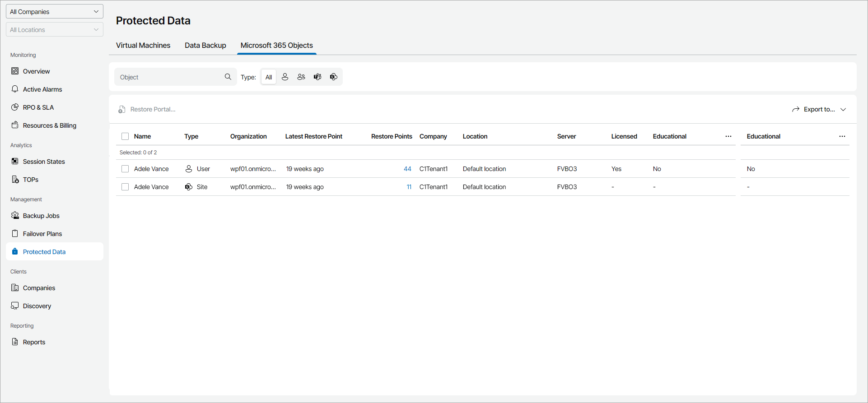Open the 44 restore points link

click(407, 169)
